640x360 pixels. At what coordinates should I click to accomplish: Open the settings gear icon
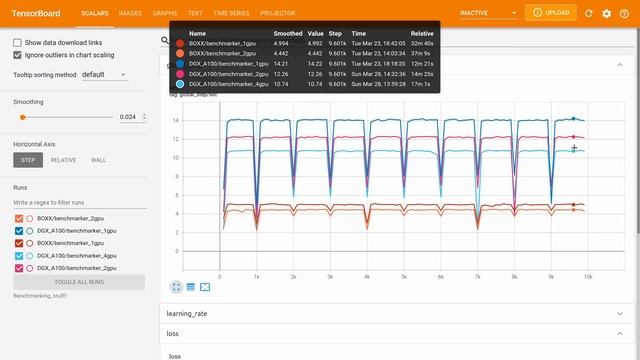click(x=607, y=13)
